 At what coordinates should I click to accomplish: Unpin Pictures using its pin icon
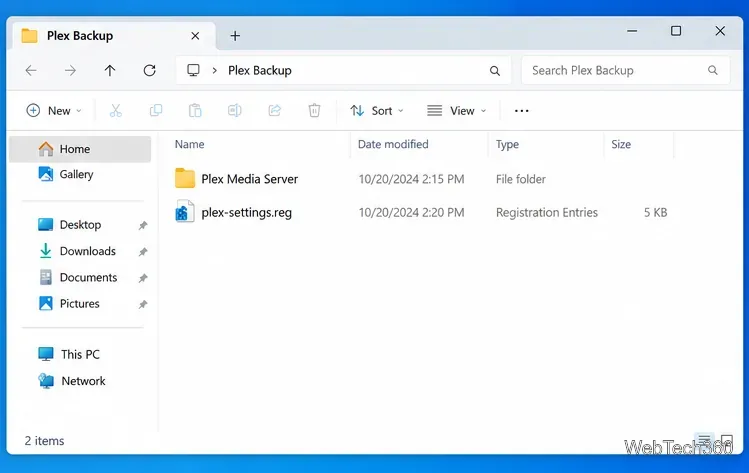(x=143, y=304)
